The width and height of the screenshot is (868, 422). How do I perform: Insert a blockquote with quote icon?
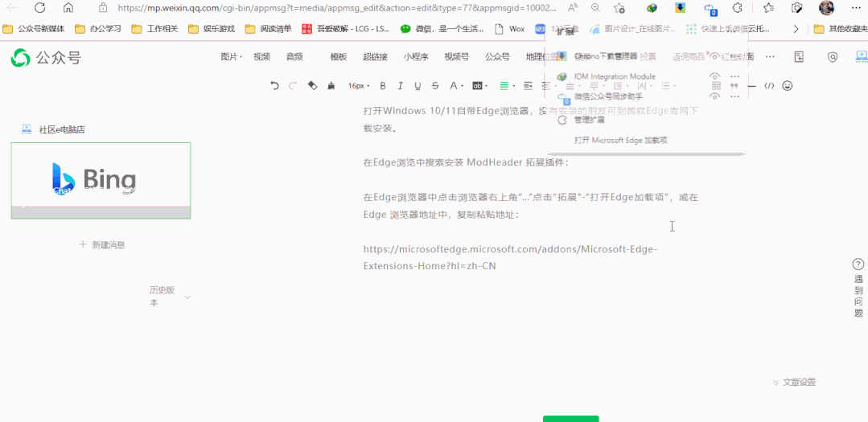(x=734, y=86)
